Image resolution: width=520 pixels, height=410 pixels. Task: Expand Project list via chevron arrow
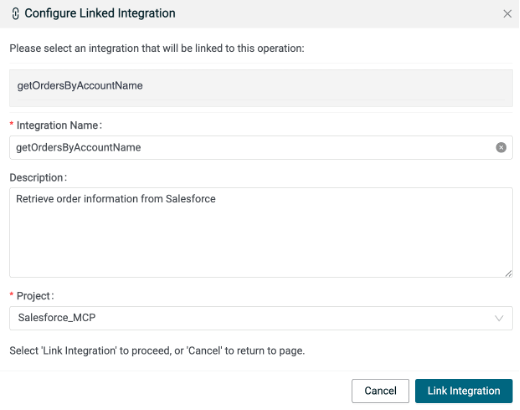coord(499,318)
